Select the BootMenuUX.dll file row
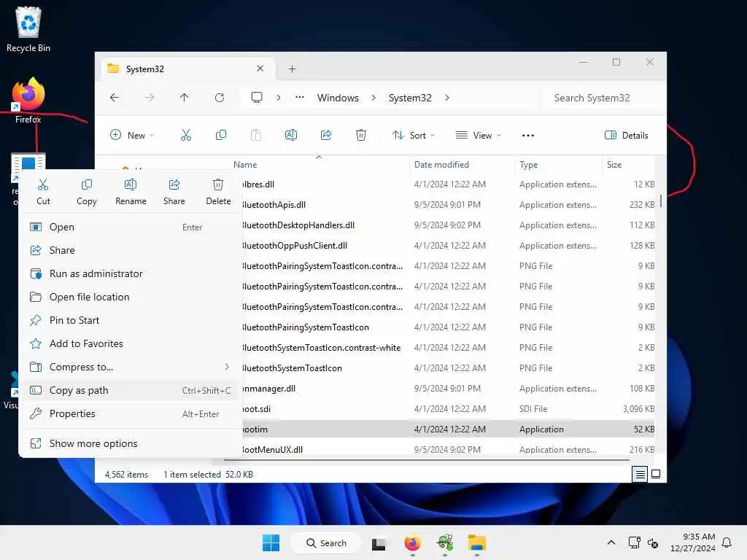This screenshot has height=560, width=747. pos(449,449)
